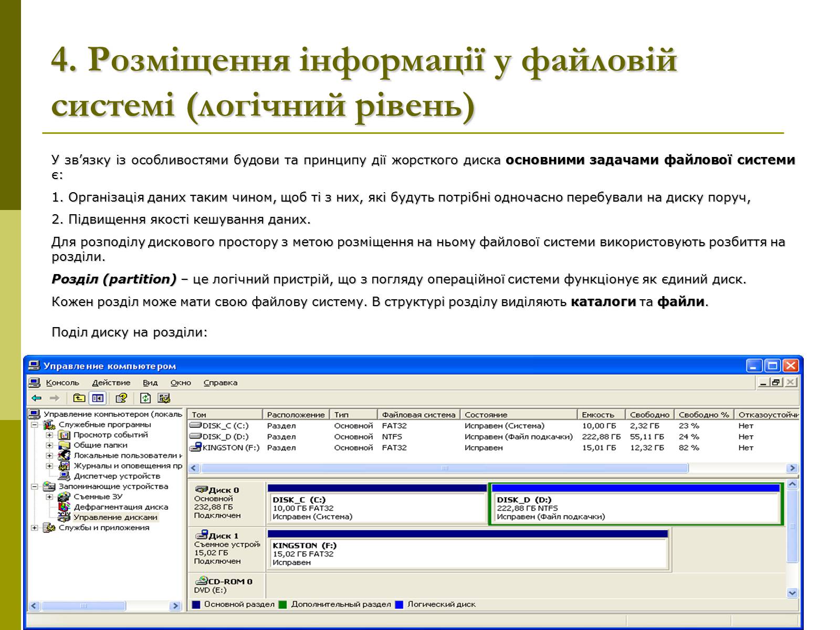Open the Консоль menu

point(62,383)
